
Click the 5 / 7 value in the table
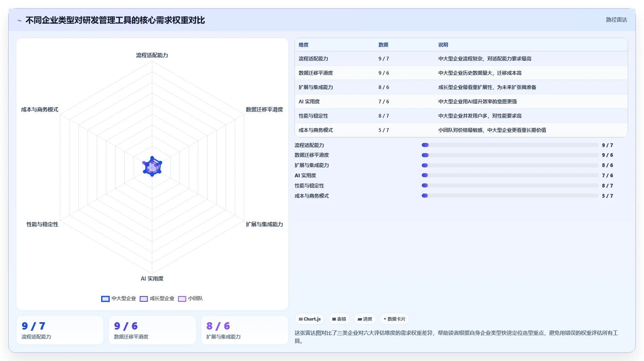pos(384,130)
